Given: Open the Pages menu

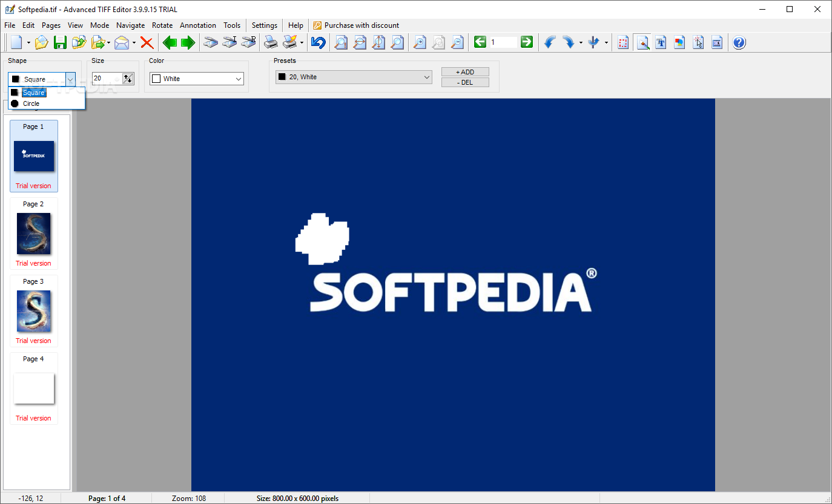Looking at the screenshot, I should (x=51, y=25).
